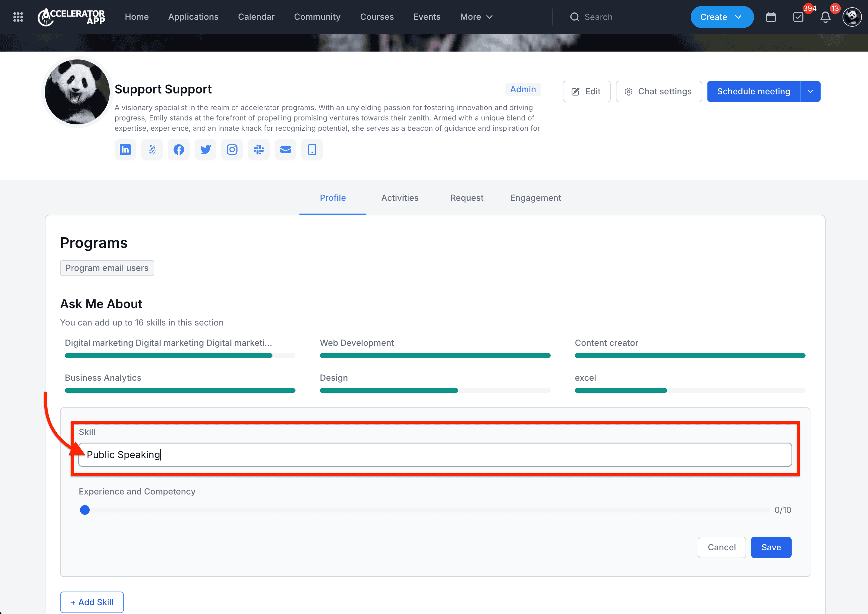This screenshot has width=868, height=614.
Task: Expand Schedule meeting dropdown arrow
Action: coord(810,92)
